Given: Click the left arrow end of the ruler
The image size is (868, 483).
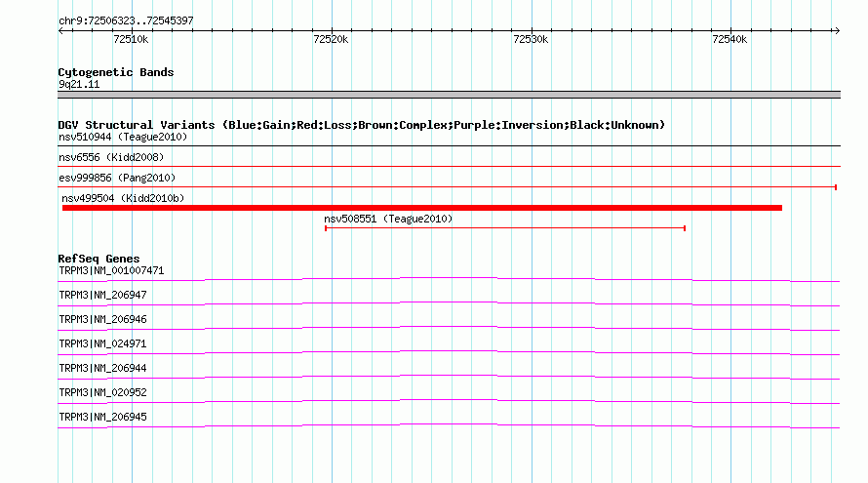Looking at the screenshot, I should pos(60,31).
